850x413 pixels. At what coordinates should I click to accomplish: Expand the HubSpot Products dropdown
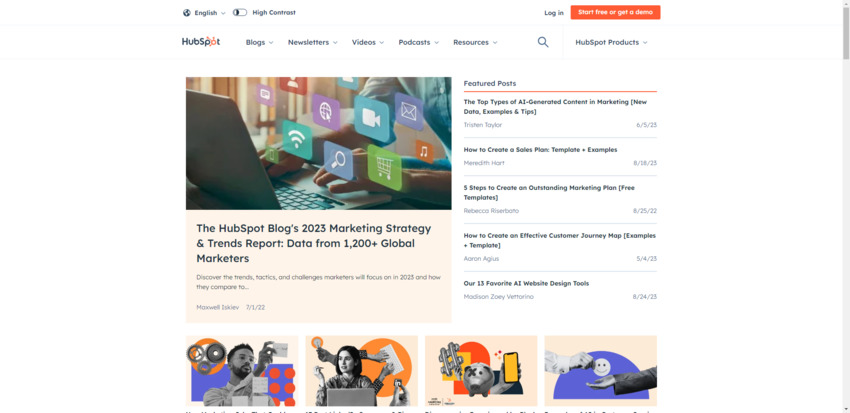[x=611, y=42]
